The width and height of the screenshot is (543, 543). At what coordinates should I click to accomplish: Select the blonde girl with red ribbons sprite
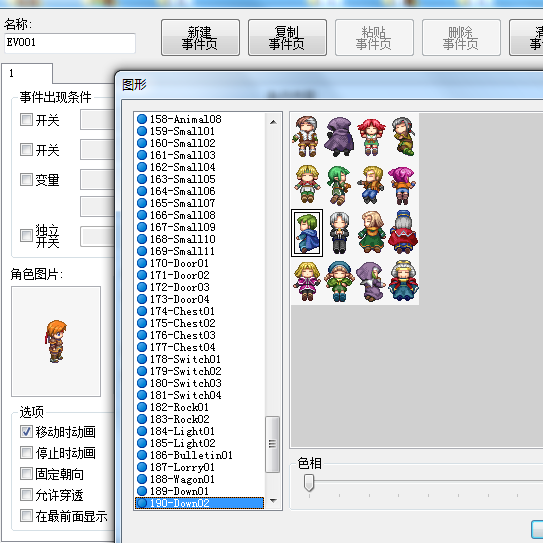click(307, 184)
